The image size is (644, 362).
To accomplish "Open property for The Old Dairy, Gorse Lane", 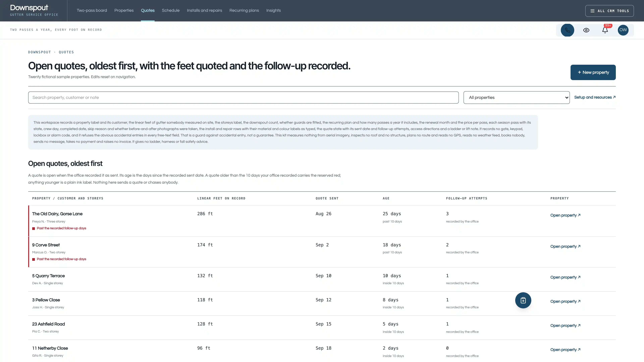I will [565, 215].
